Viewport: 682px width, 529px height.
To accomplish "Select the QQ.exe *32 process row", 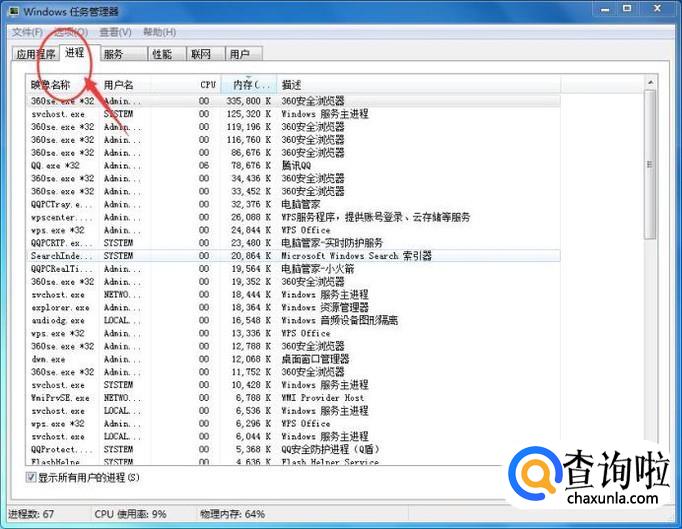I will click(293, 165).
